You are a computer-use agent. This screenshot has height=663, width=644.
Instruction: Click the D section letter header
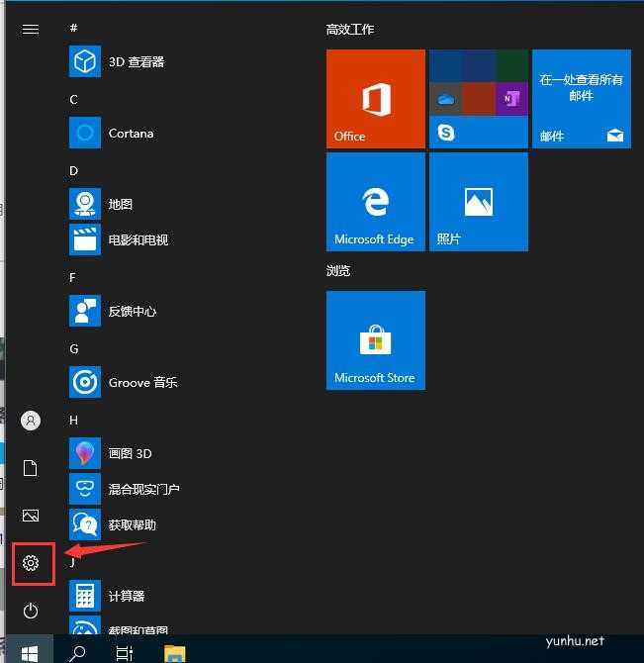coord(73,171)
